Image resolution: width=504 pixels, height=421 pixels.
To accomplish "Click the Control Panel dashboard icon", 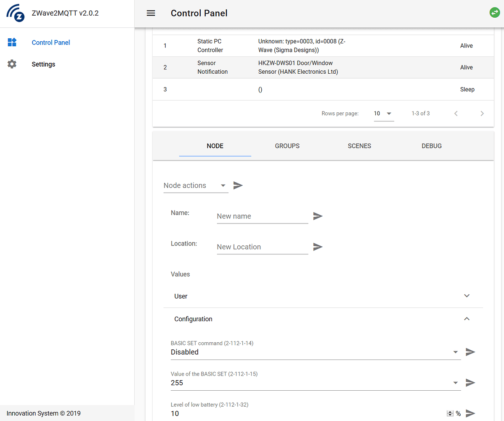I will pos(12,42).
